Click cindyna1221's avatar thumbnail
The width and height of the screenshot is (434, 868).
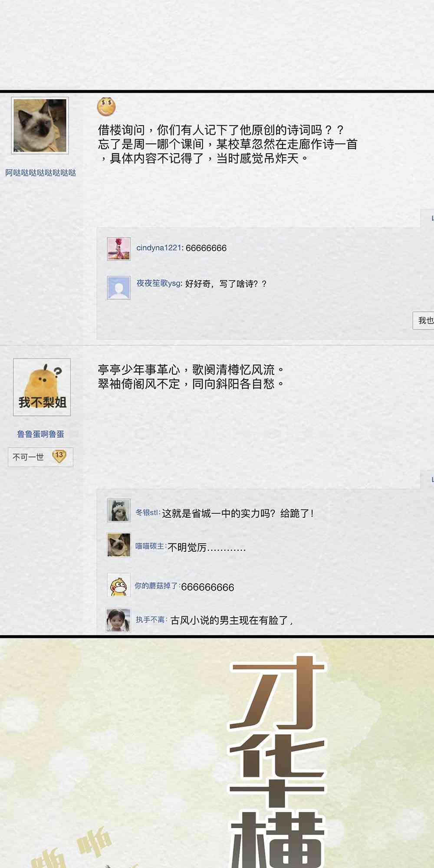click(119, 249)
